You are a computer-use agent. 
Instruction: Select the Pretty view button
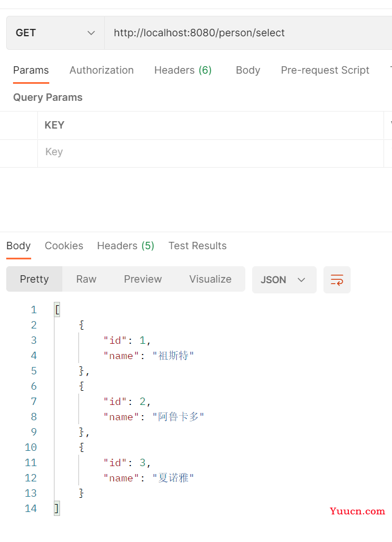pyautogui.click(x=34, y=279)
